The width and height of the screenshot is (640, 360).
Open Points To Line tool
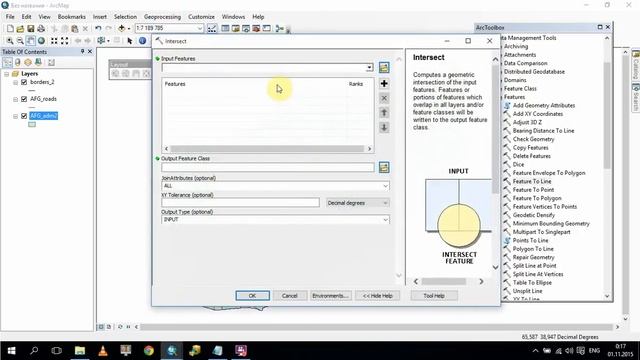point(530,240)
